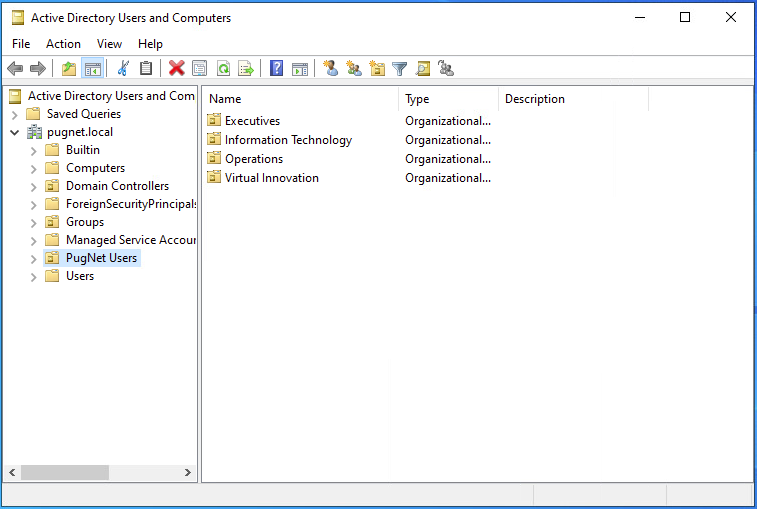
Task: Click Active Directory title bar app icon
Action: pos(18,18)
